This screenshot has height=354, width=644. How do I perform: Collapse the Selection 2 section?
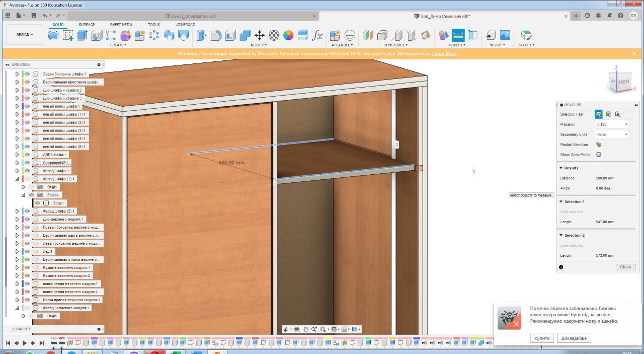click(561, 235)
